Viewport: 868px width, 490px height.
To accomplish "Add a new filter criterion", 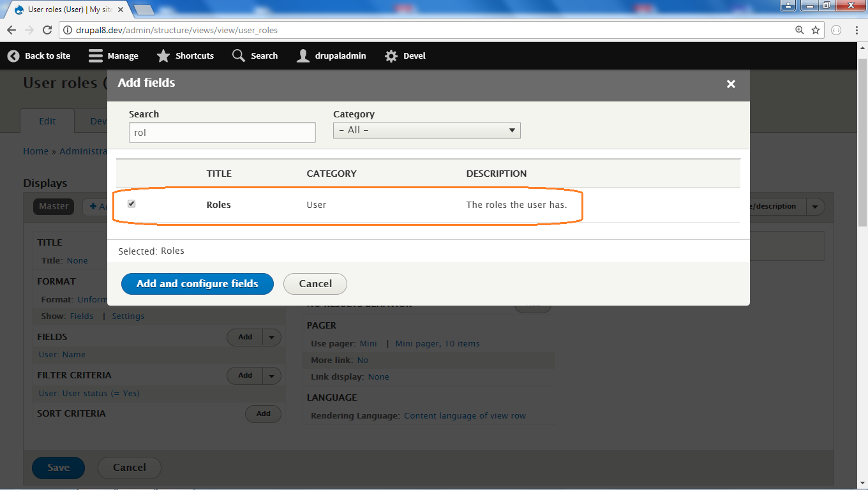I will pos(245,376).
